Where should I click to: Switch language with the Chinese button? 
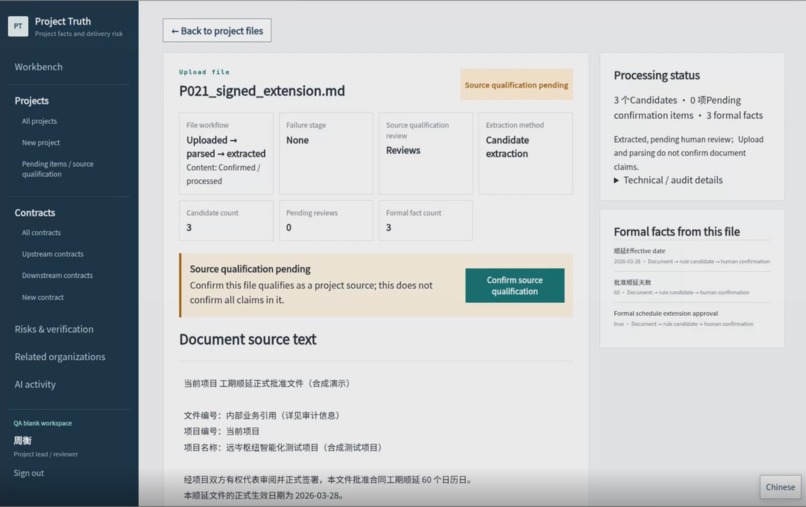point(780,487)
